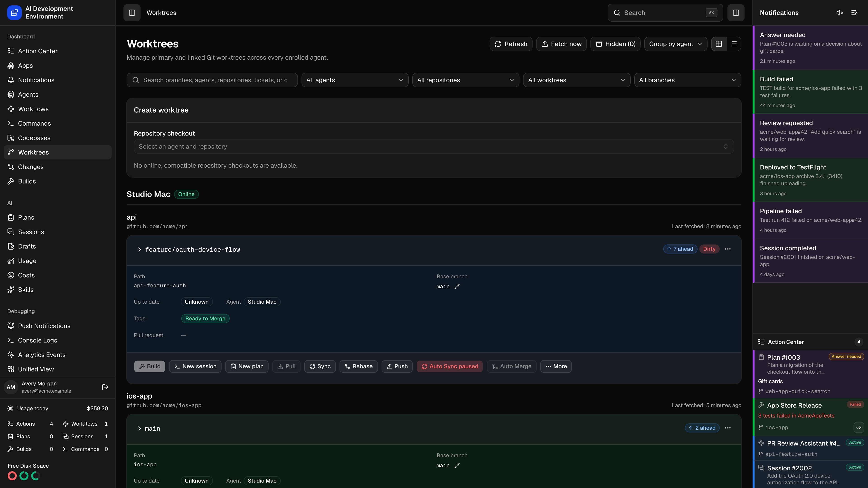Image resolution: width=868 pixels, height=488 pixels.
Task: Open Action Center in sidebar
Action: [58, 51]
